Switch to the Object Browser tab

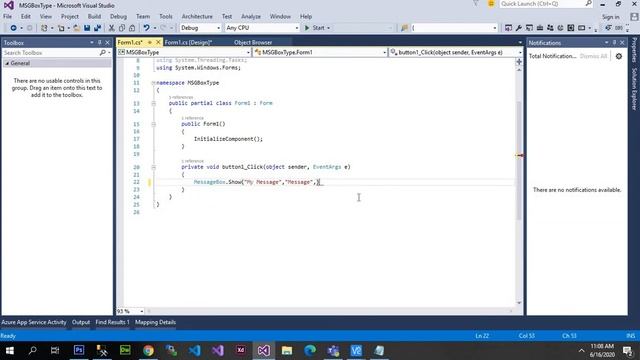point(253,42)
